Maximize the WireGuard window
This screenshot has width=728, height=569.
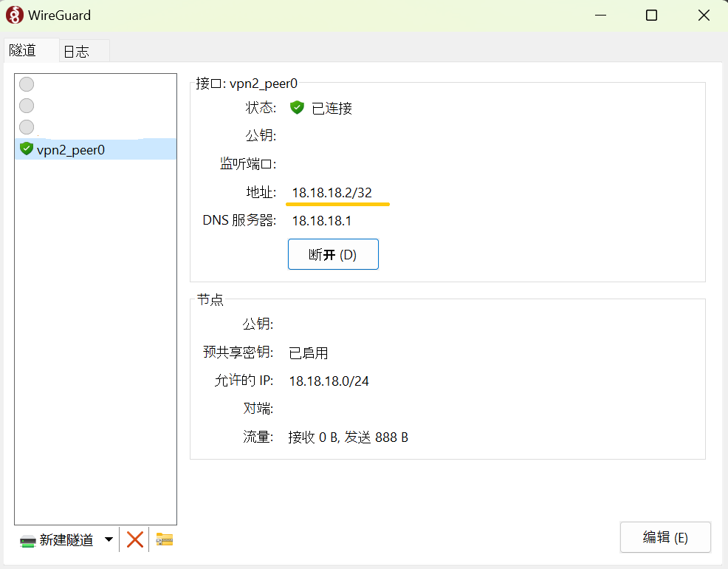[652, 16]
